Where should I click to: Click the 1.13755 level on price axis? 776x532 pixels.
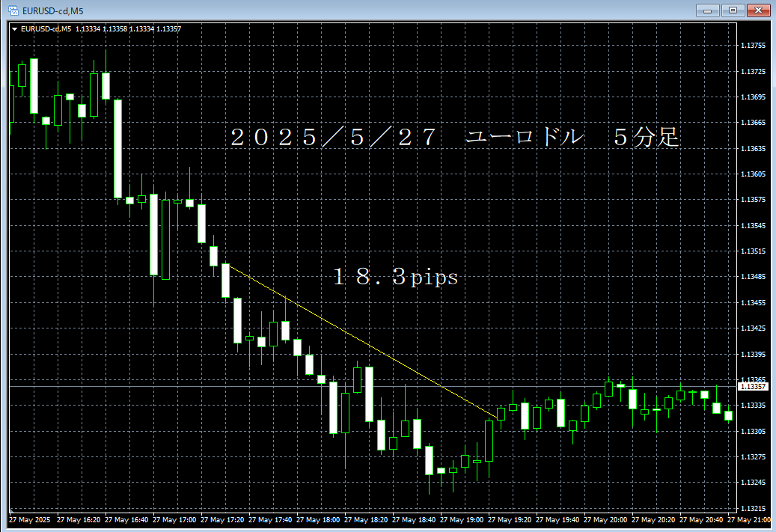pyautogui.click(x=753, y=46)
